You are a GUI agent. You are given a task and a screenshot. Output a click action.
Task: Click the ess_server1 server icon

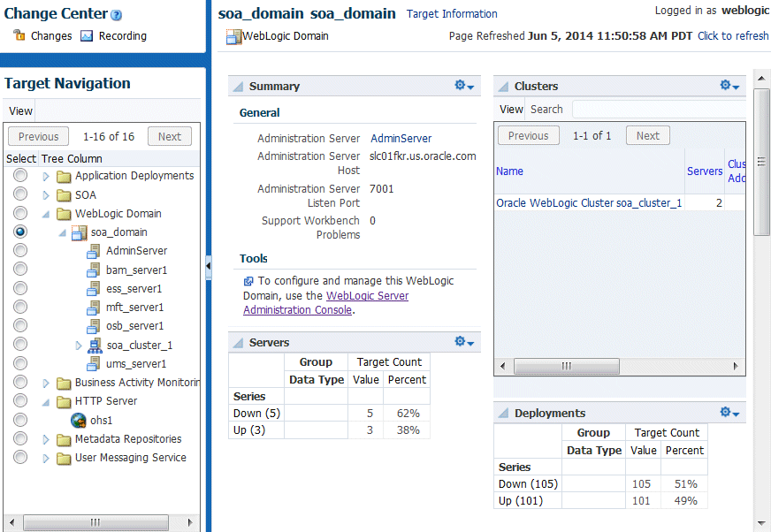point(94,289)
